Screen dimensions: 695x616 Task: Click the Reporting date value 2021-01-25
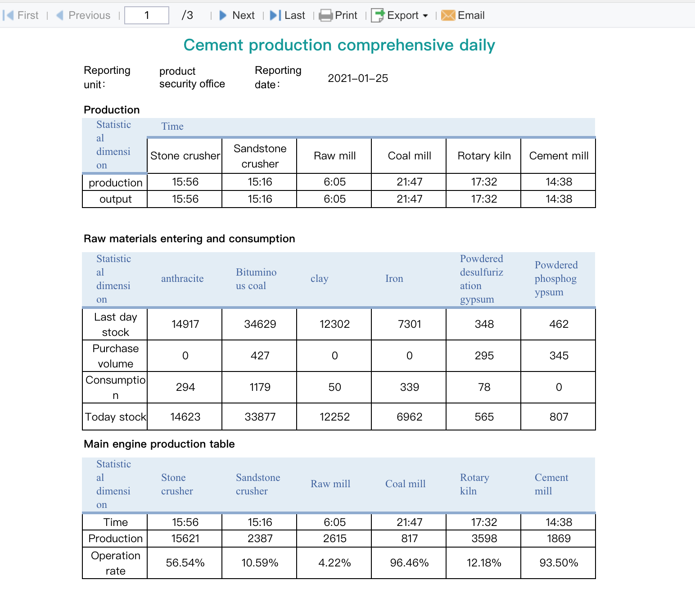coord(358,78)
